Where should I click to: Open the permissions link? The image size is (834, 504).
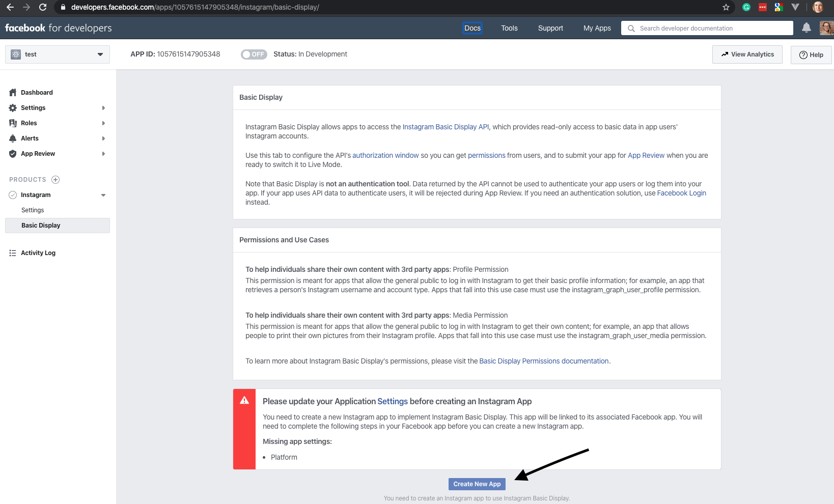[487, 155]
